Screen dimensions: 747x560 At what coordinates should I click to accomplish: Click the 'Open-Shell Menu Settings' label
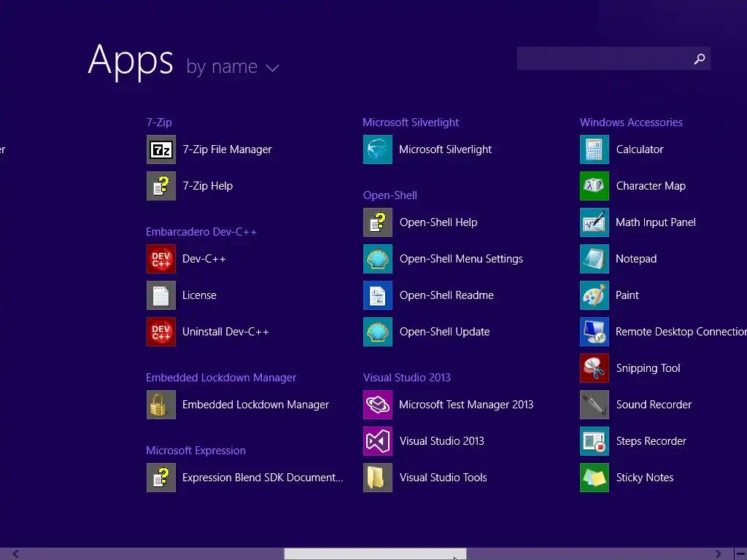tap(461, 259)
